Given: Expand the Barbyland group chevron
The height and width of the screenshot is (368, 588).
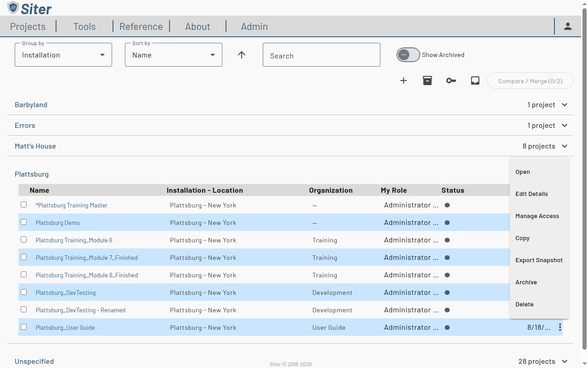Looking at the screenshot, I should click(565, 104).
